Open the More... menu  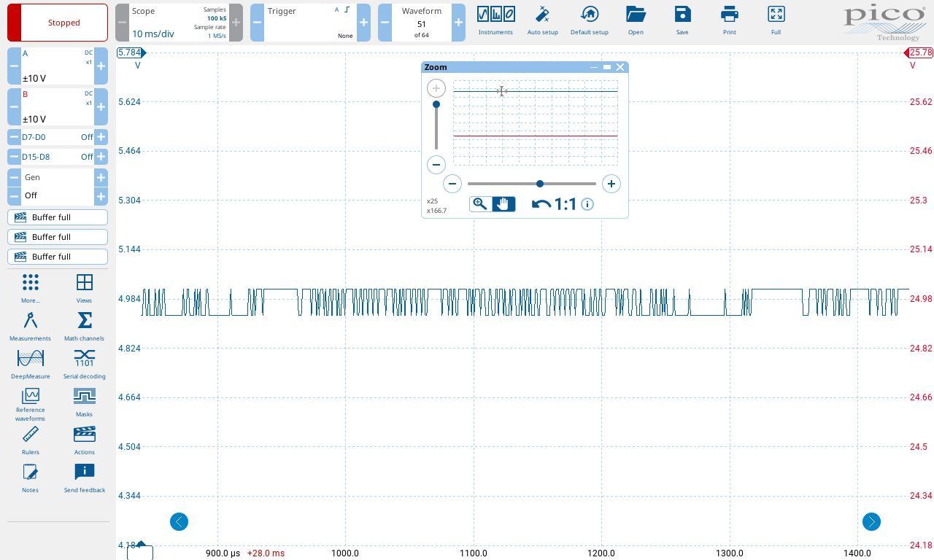click(x=30, y=287)
